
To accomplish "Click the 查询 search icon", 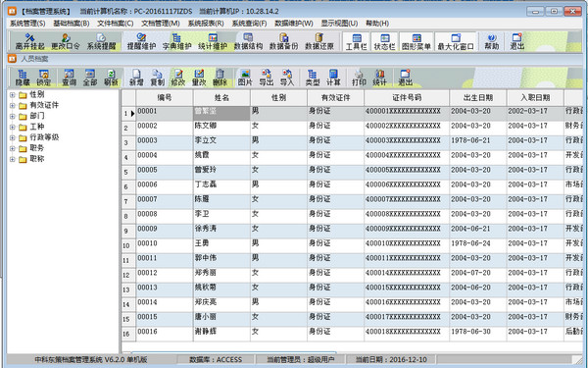I will point(69,78).
